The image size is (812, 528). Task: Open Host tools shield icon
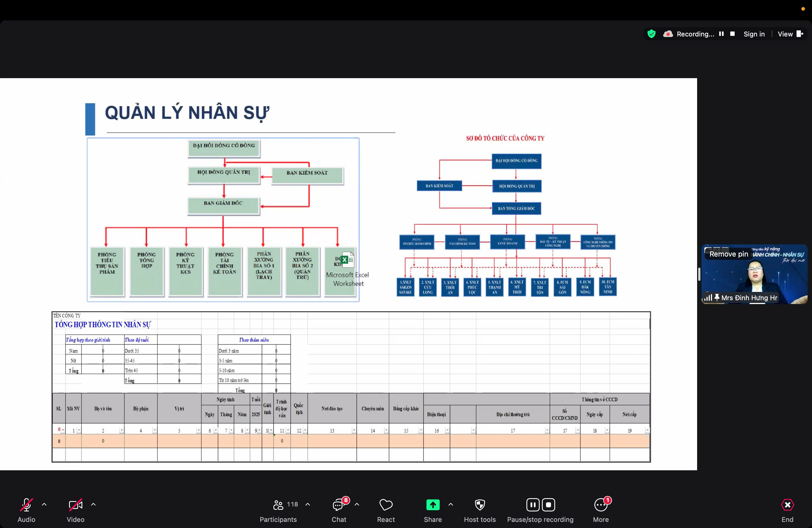click(x=480, y=505)
